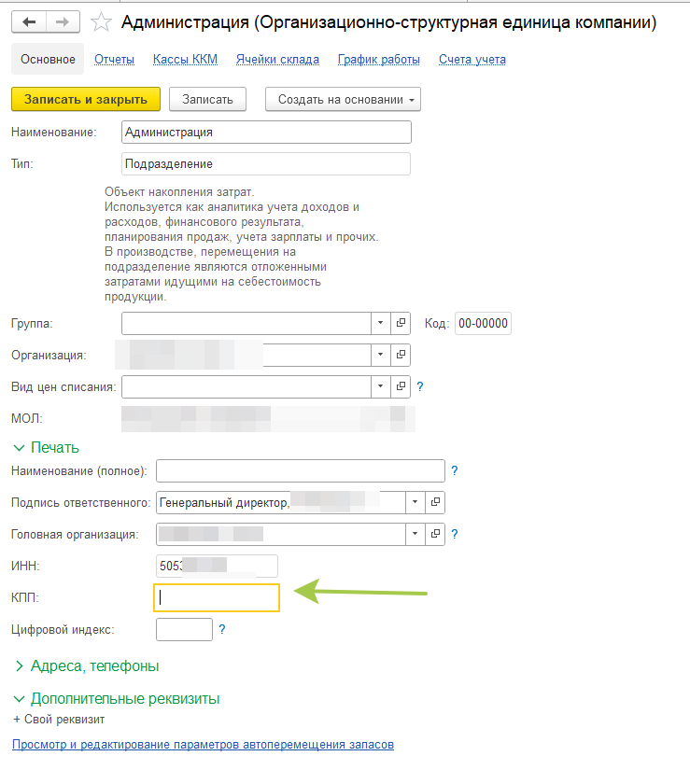Open Вид цен списания item via open icon
This screenshot has width=690, height=784.
click(x=401, y=385)
